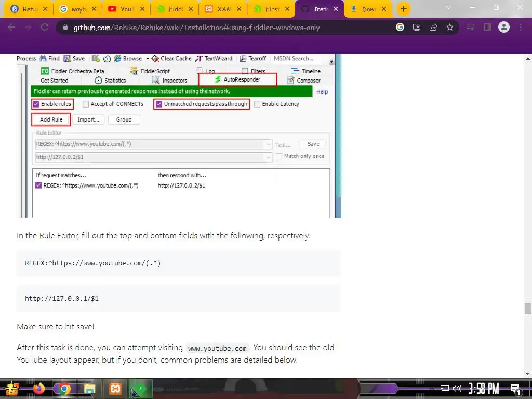Click Import... button in Fiddler image
The width and height of the screenshot is (532, 399).
coord(88,119)
